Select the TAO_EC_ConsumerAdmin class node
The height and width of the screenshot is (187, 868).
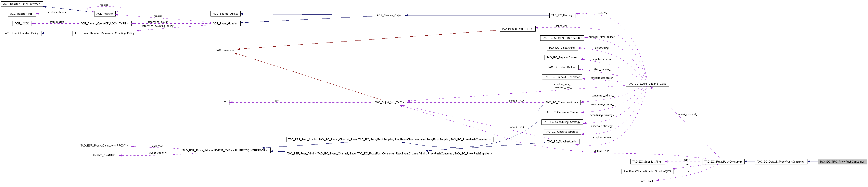562,103
